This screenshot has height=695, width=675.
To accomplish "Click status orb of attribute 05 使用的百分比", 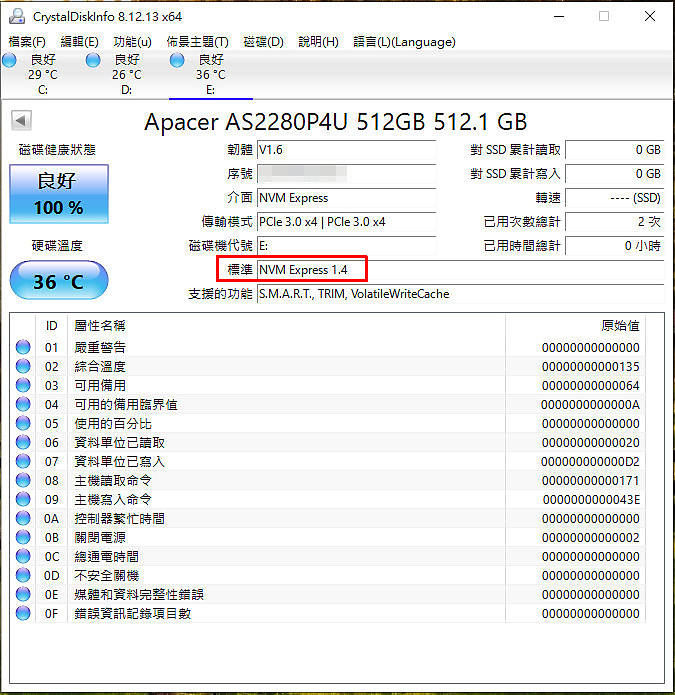I will (x=23, y=423).
